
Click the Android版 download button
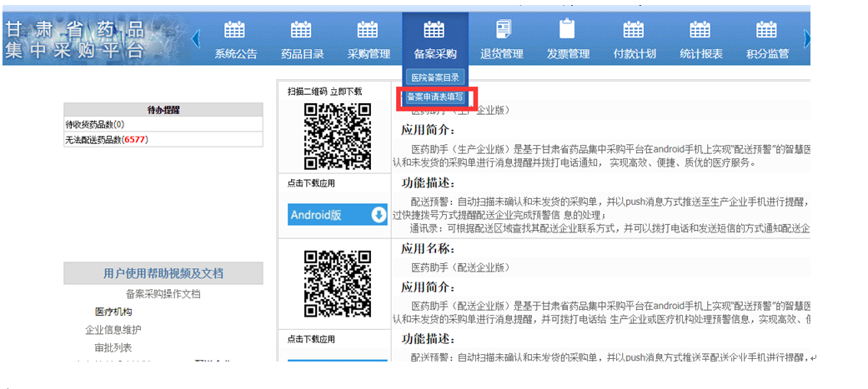pos(337,215)
